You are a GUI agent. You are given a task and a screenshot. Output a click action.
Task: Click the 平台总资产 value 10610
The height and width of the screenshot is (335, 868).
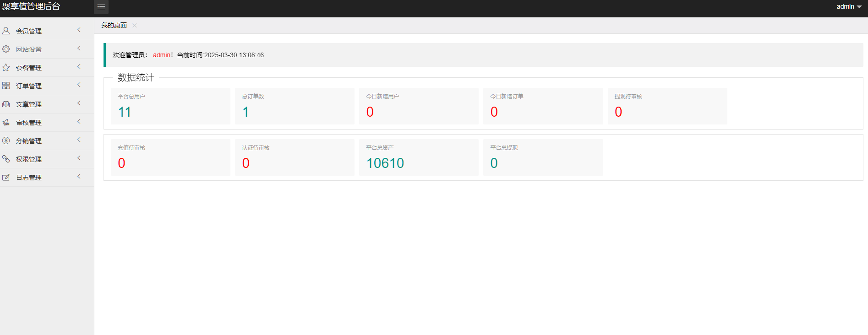[385, 163]
